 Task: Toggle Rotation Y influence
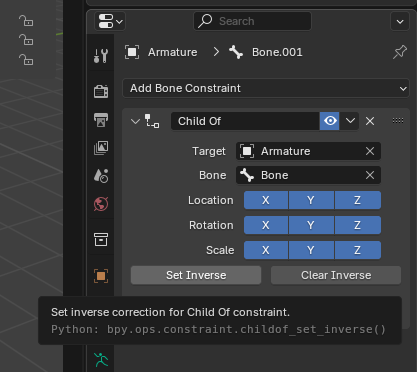click(x=311, y=225)
